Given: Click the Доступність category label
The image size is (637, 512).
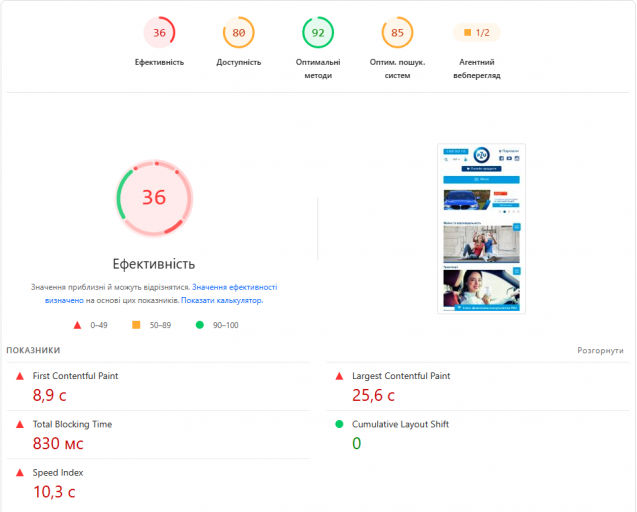Looking at the screenshot, I should (238, 62).
